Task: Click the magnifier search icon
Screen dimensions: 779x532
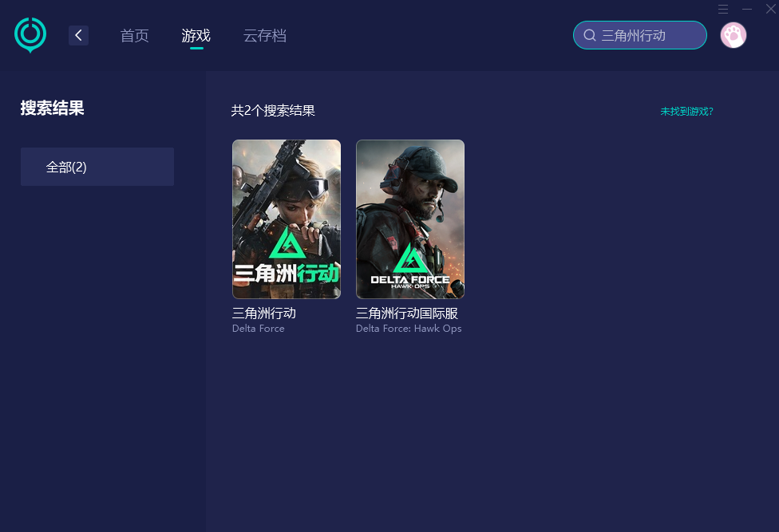Action: point(590,35)
